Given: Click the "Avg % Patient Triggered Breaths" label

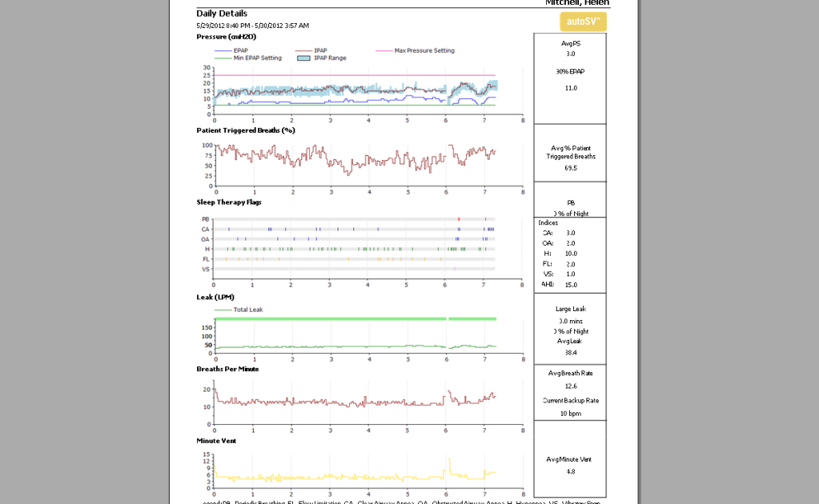Looking at the screenshot, I should [570, 152].
